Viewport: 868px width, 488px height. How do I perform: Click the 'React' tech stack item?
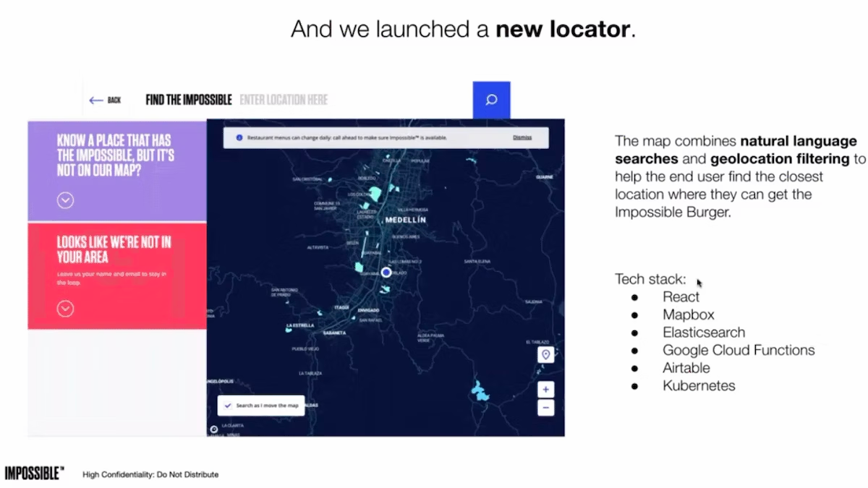pyautogui.click(x=681, y=296)
